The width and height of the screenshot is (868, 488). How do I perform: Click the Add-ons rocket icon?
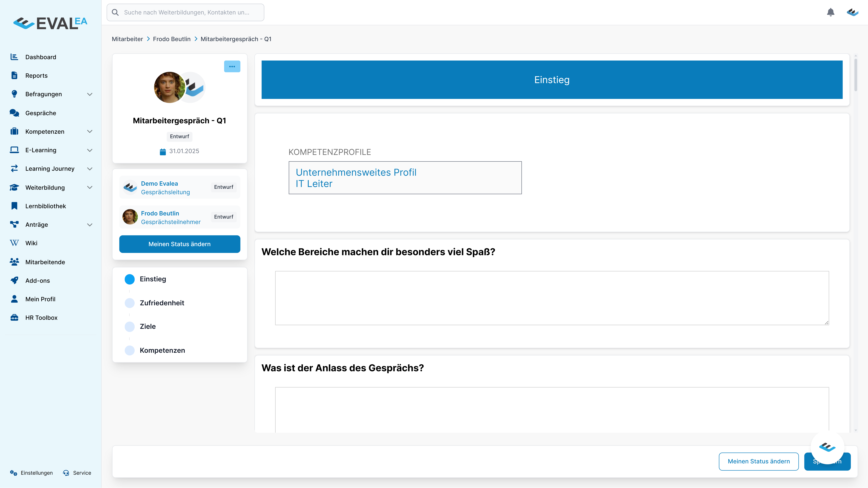coord(14,280)
